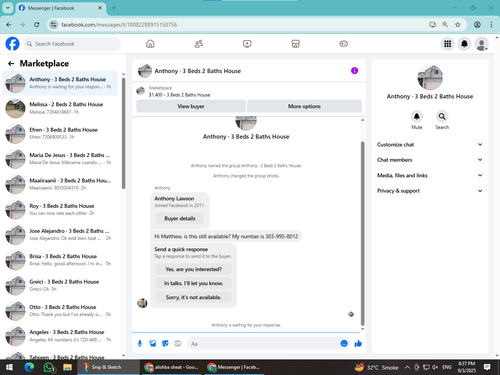Click the back arrow beside Marketplace

coord(11,63)
